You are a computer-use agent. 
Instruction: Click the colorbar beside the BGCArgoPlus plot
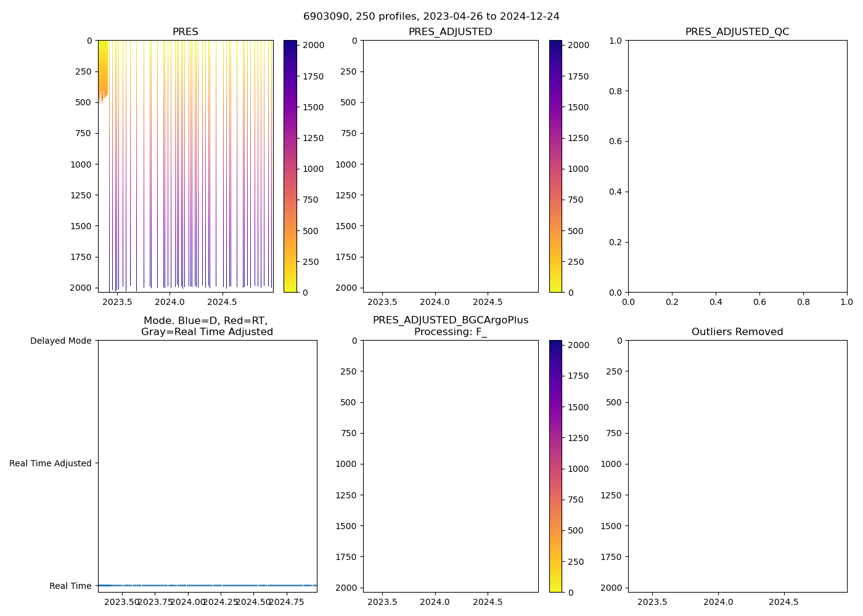pyautogui.click(x=555, y=466)
